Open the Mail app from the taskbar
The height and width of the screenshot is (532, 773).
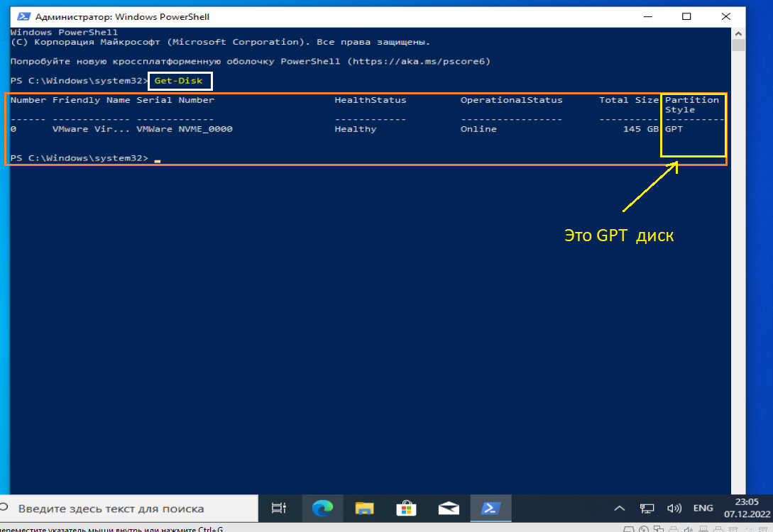(449, 508)
